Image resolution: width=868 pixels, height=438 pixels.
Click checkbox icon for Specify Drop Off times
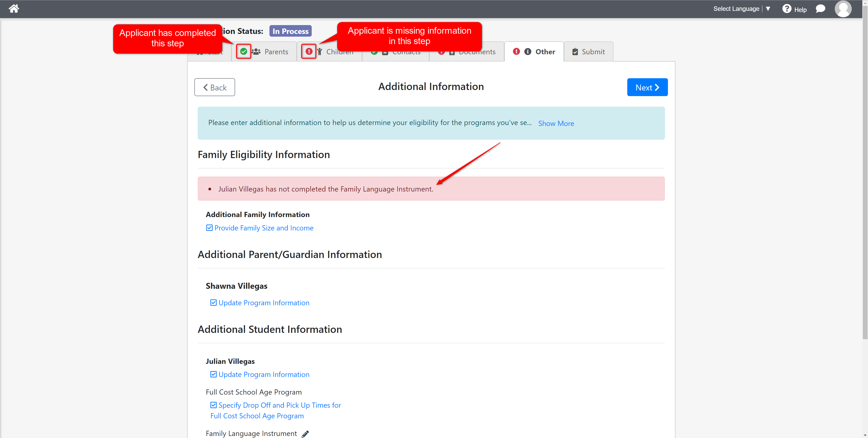click(x=213, y=405)
